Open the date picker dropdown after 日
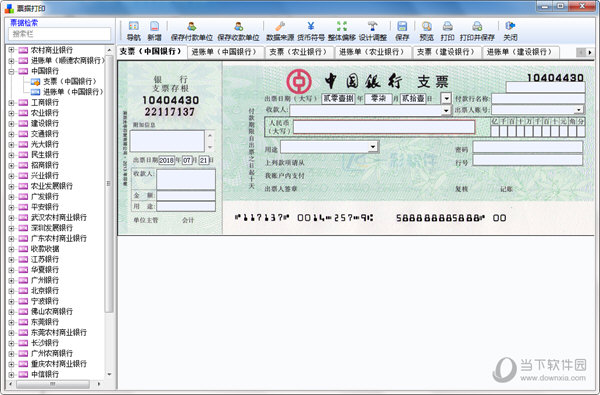600x395 pixels. (x=446, y=98)
